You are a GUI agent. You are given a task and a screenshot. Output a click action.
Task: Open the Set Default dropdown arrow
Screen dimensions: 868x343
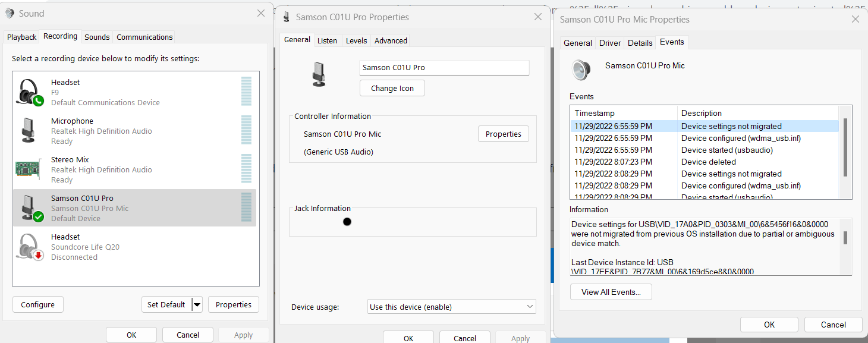197,305
